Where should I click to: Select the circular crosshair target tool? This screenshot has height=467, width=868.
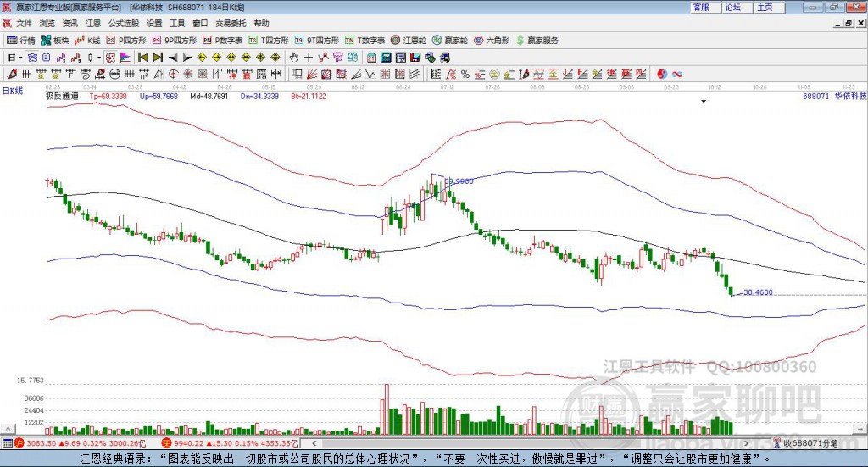coord(173,74)
